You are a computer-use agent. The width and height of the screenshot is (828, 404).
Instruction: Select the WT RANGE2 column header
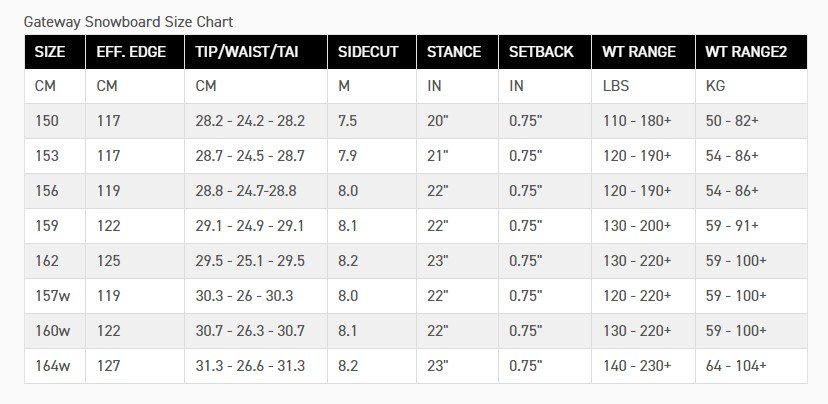click(x=751, y=52)
